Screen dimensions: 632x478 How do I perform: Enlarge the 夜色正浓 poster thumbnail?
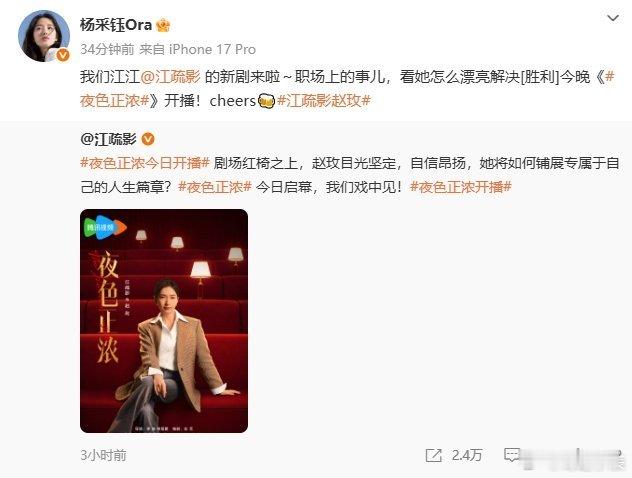pos(164,321)
